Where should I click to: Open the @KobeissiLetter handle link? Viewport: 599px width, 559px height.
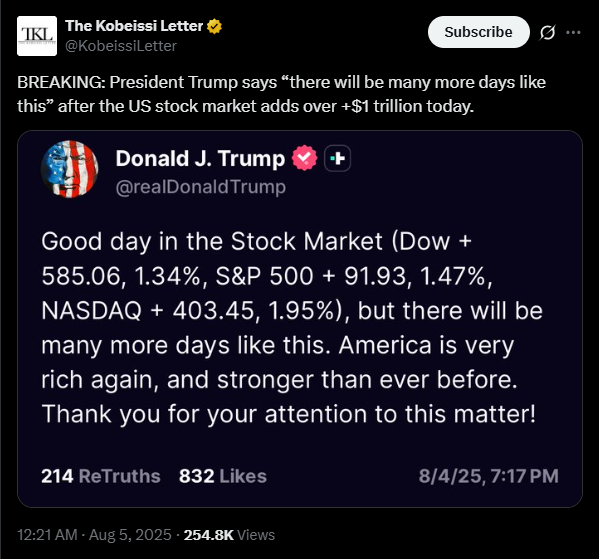[121, 46]
